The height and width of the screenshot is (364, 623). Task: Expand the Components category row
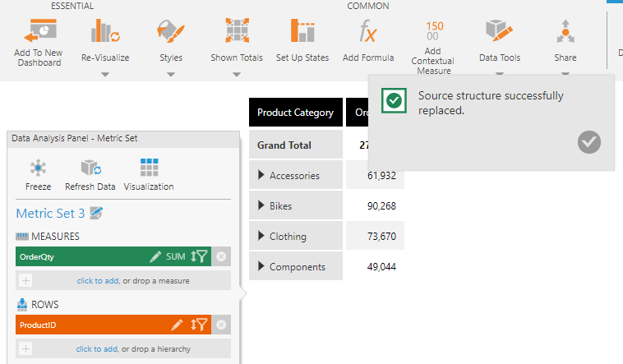click(261, 266)
